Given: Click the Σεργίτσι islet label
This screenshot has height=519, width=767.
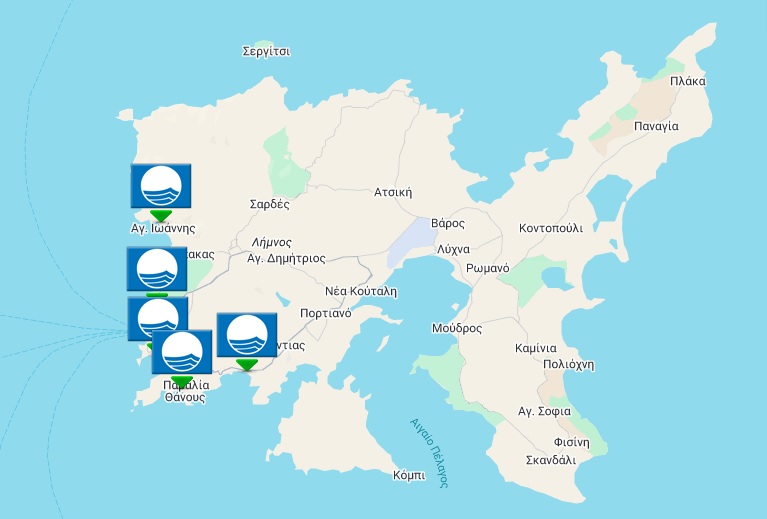Looking at the screenshot, I should (266, 50).
